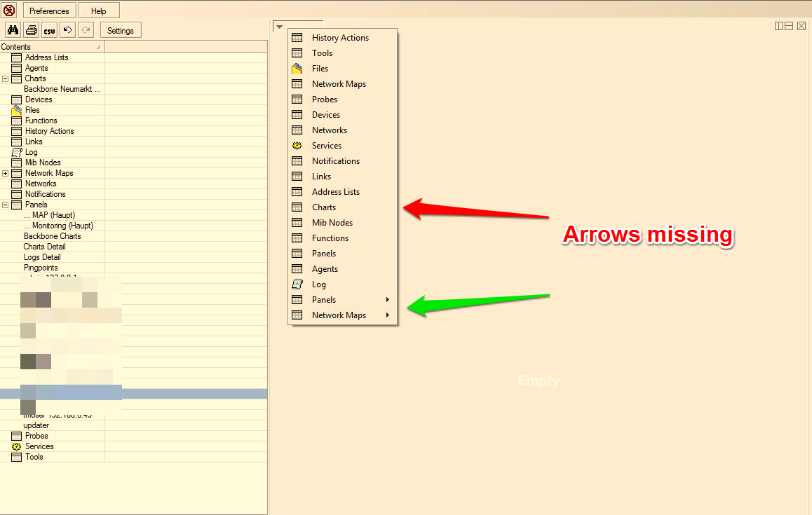Screen dimensions: 812x515
Task: Select Mib Nodes in the Contents tree
Action: click(x=43, y=163)
